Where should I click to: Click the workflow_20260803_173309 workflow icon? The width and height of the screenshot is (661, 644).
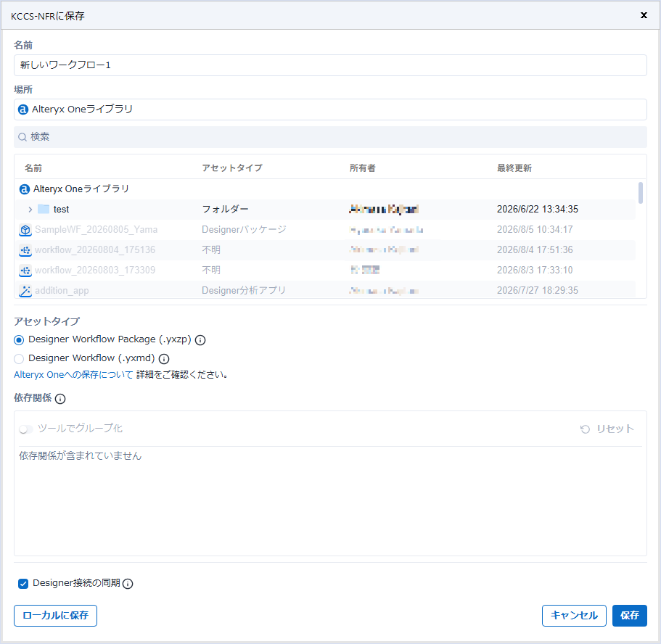pyautogui.click(x=25, y=271)
